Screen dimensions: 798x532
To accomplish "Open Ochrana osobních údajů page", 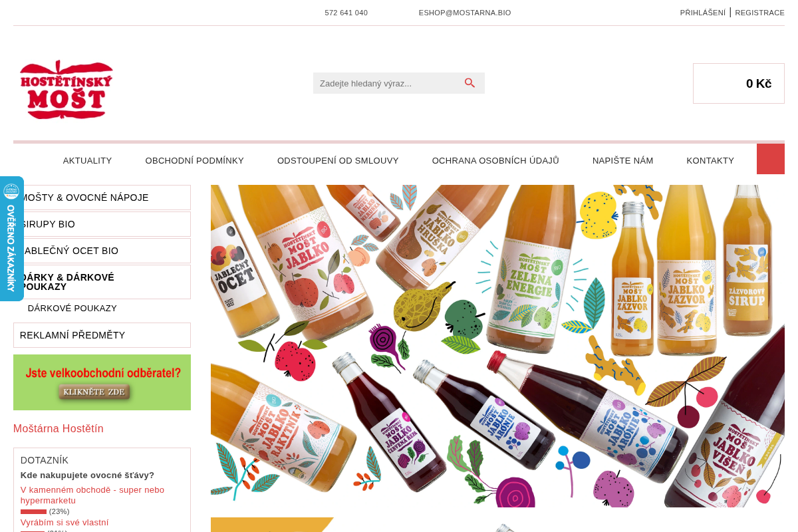I will 495,161.
